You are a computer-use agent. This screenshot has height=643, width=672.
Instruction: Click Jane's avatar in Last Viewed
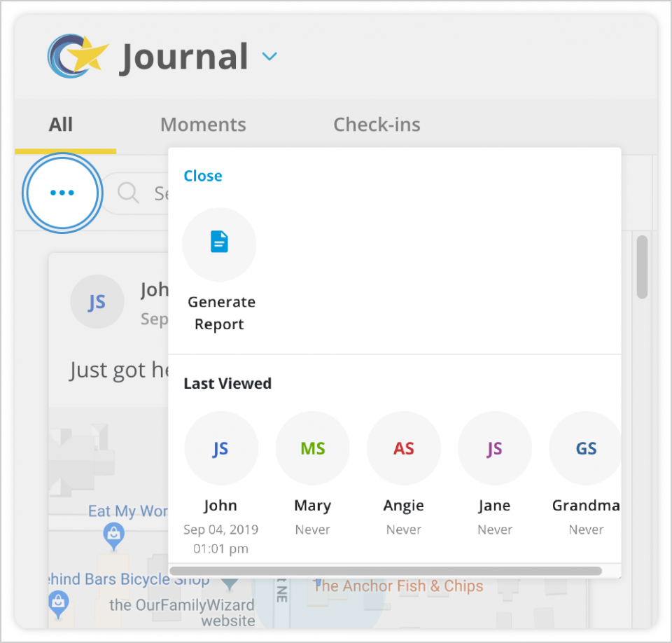coord(494,448)
